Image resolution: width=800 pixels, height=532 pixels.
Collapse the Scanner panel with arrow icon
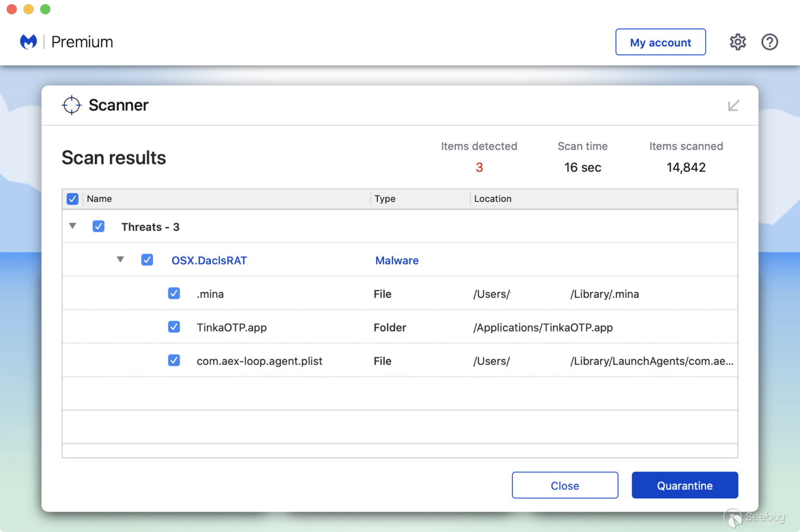pyautogui.click(x=733, y=106)
